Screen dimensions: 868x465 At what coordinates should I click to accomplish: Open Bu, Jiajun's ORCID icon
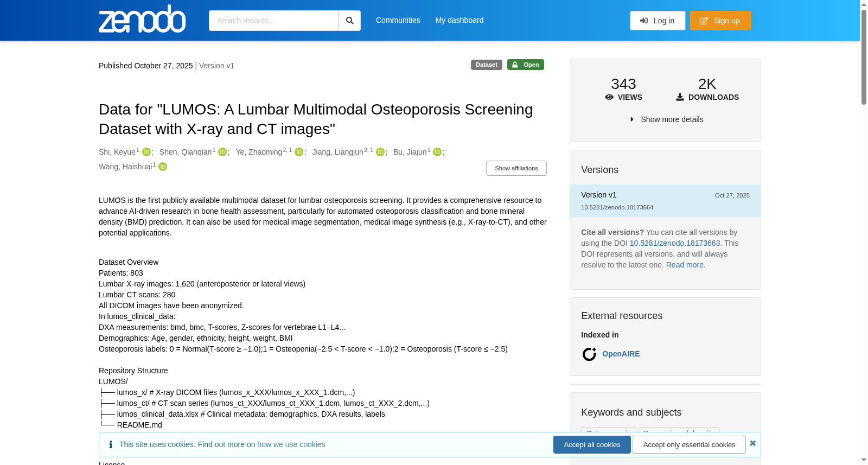pos(437,152)
